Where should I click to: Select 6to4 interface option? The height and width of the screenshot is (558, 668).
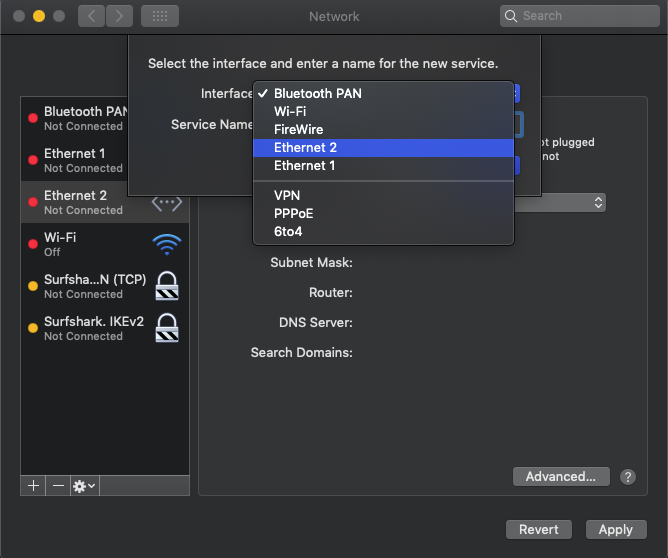click(288, 232)
